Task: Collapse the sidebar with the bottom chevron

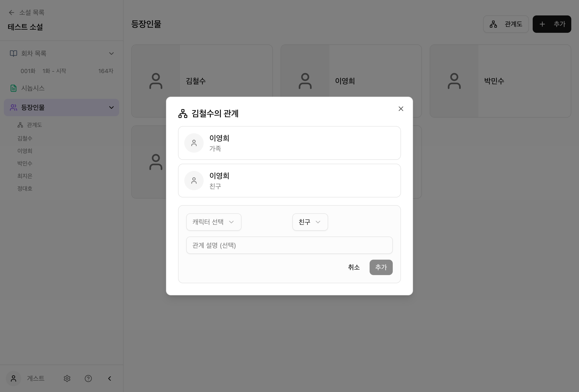Action: pos(109,378)
